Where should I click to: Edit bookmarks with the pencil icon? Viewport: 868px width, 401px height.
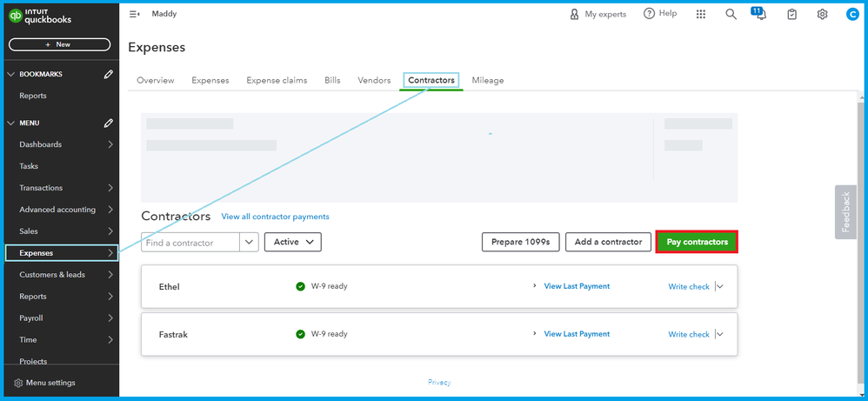[109, 75]
